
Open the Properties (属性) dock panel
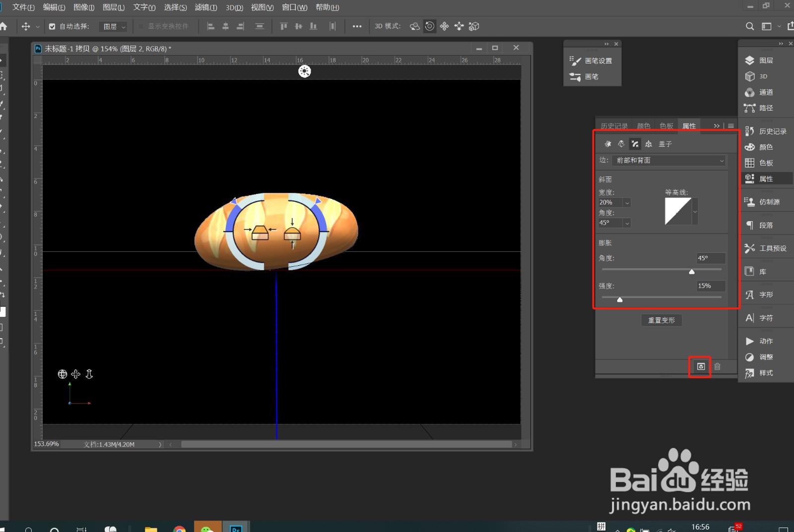pyautogui.click(x=766, y=179)
